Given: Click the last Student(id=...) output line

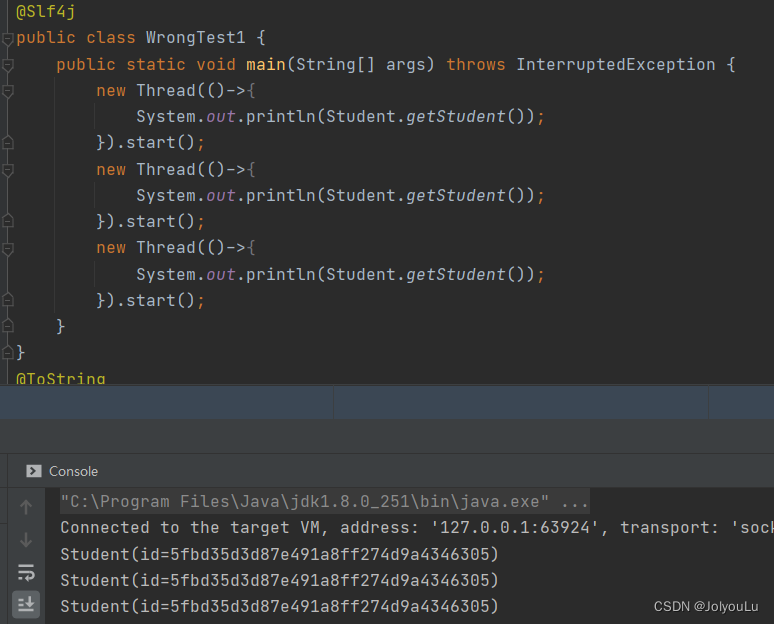Looking at the screenshot, I should click(279, 606).
